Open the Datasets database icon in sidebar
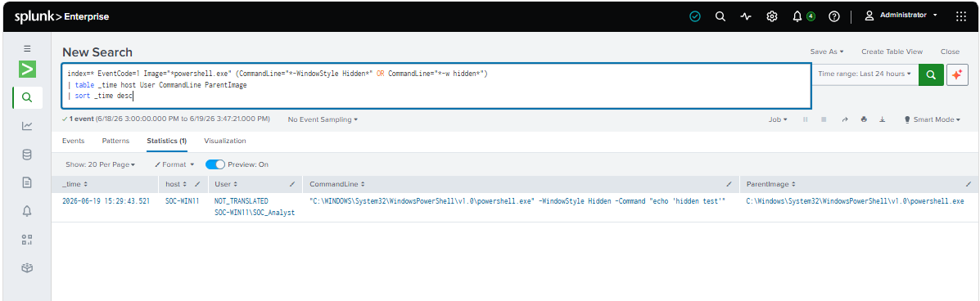The height and width of the screenshot is (301, 980). point(27,155)
